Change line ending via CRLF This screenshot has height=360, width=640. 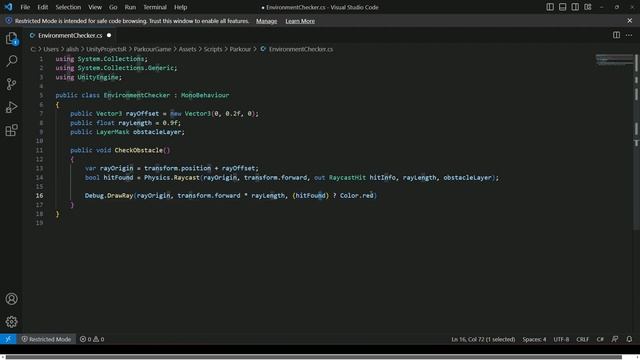click(582, 339)
